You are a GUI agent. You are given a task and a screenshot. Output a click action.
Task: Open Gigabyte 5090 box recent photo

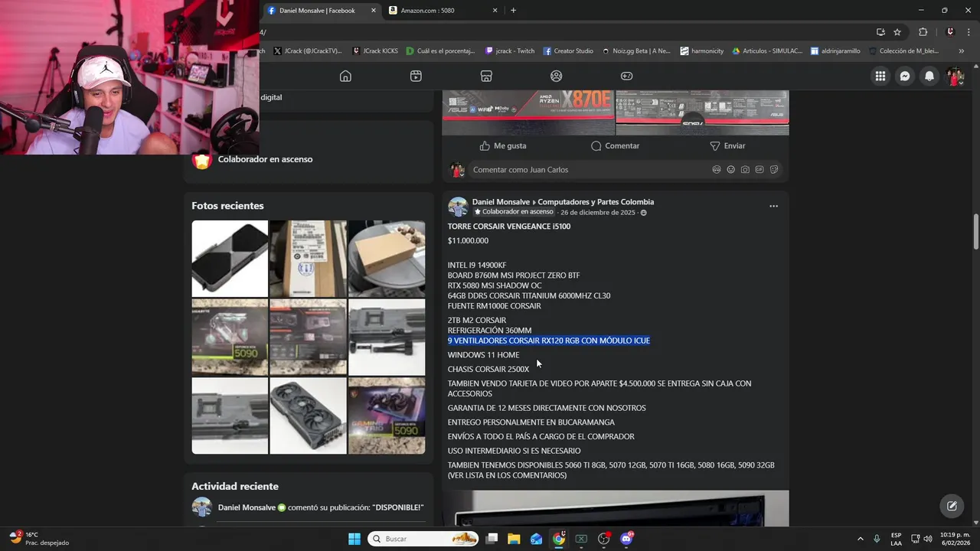230,337
